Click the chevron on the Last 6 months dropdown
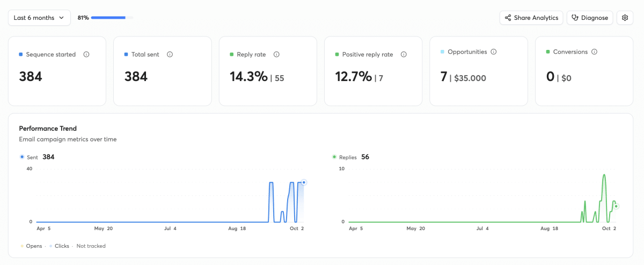This screenshot has width=644, height=265. (x=62, y=18)
